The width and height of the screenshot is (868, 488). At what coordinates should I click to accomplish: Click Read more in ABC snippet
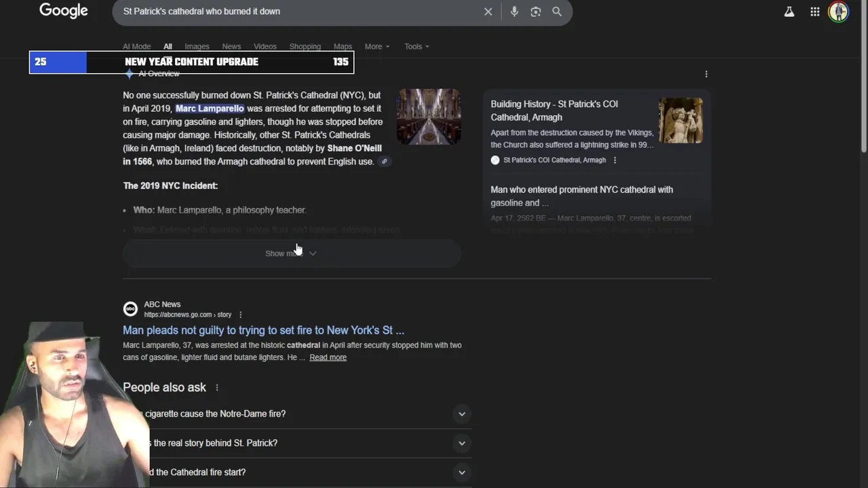click(328, 357)
